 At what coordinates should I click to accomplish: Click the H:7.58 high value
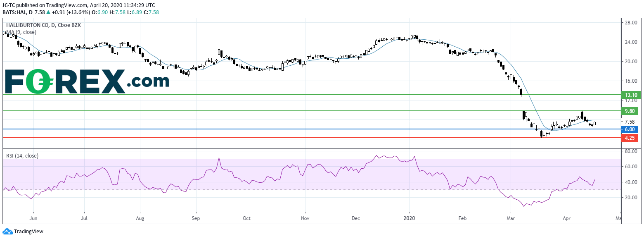pos(117,12)
